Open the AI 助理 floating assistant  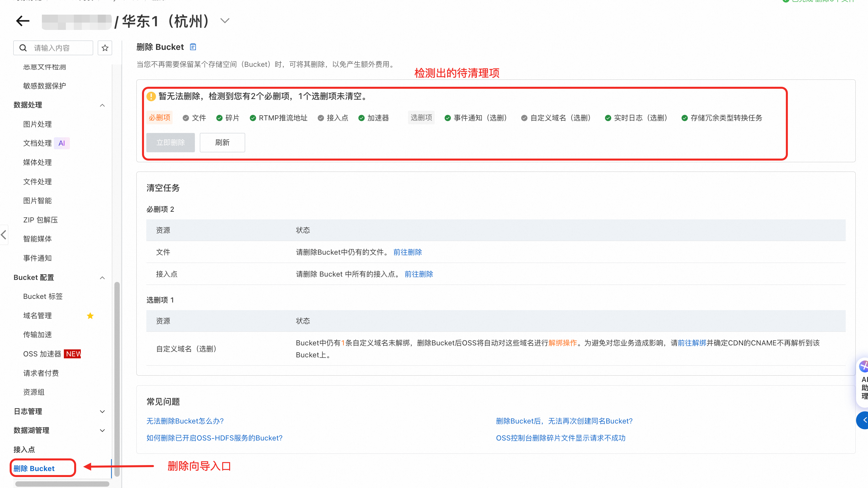[x=863, y=382]
